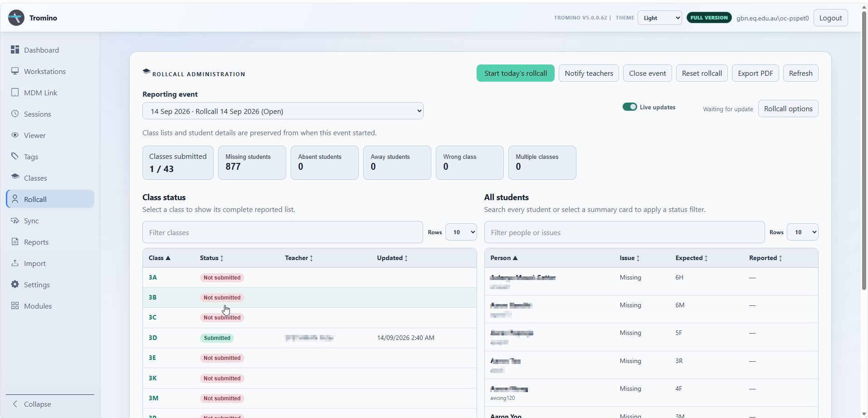Sort class table by Status column
This screenshot has height=418, width=868.
211,258
